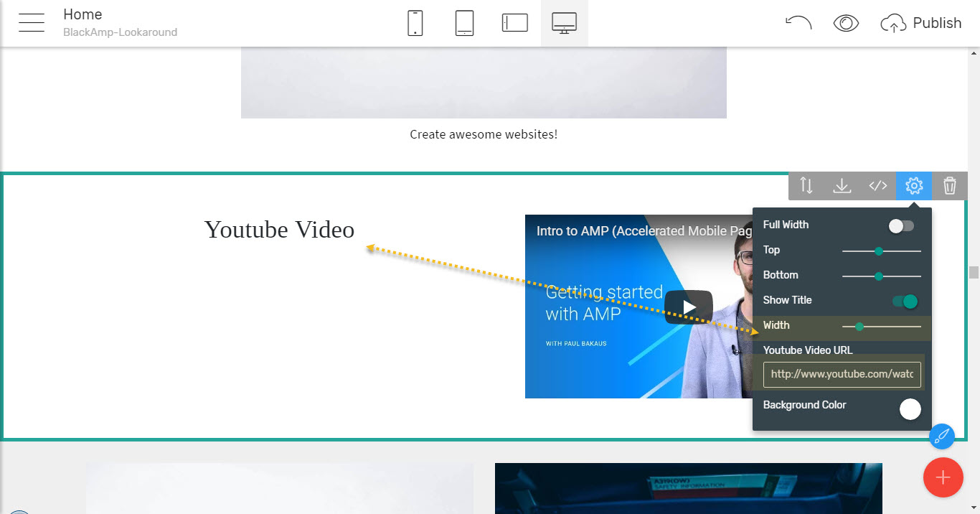
Task: Open the block code editor
Action: click(x=878, y=186)
